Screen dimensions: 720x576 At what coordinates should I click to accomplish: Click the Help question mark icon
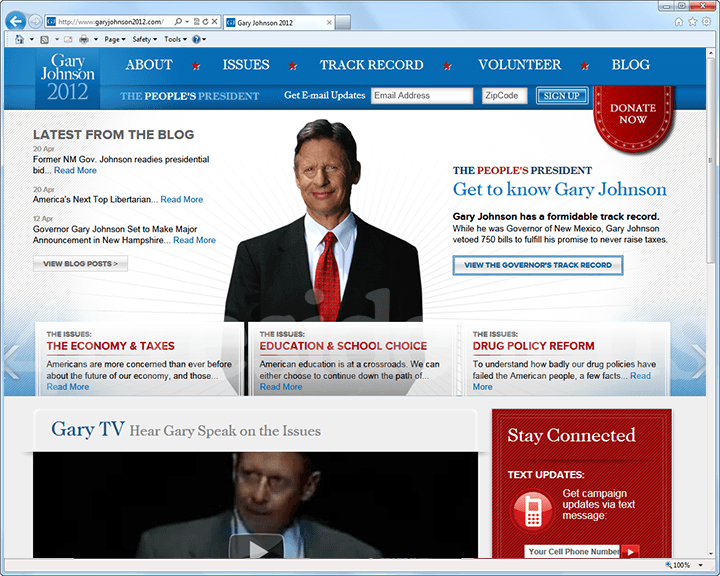point(196,40)
